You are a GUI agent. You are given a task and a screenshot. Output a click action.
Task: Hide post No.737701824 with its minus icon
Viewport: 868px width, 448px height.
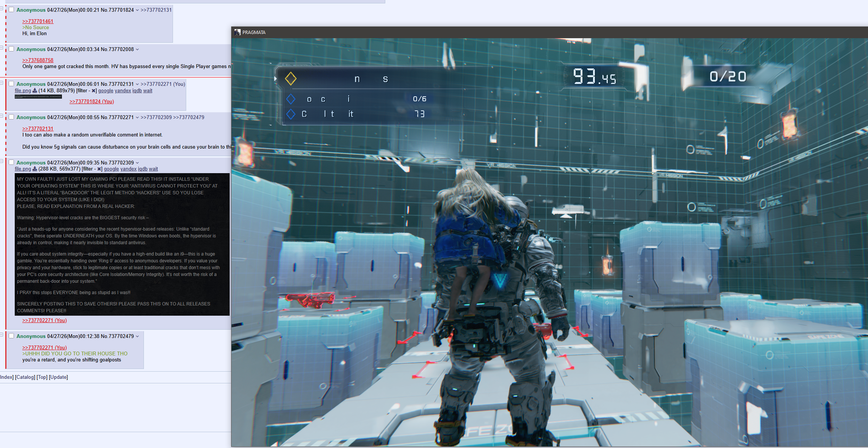(x=2, y=8)
